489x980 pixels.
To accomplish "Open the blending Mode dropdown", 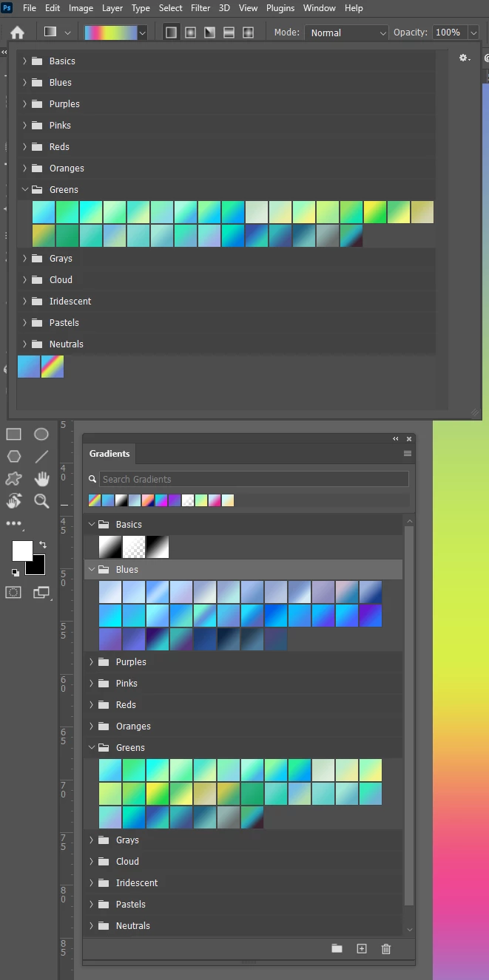I will [347, 33].
